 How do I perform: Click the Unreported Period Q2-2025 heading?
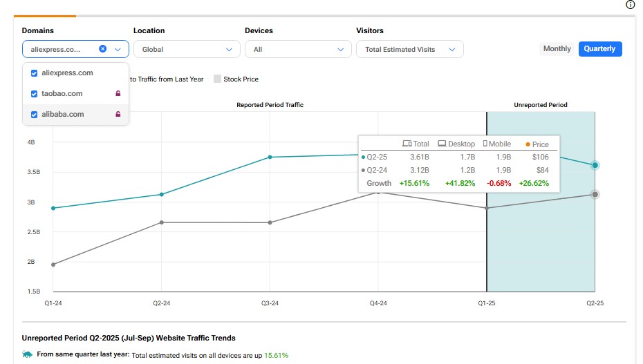tap(129, 338)
